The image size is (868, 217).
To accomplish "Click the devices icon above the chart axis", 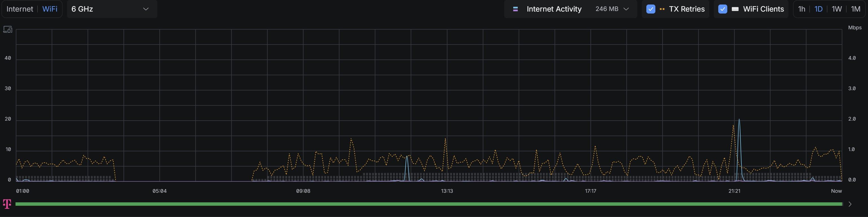I will pos(7,30).
